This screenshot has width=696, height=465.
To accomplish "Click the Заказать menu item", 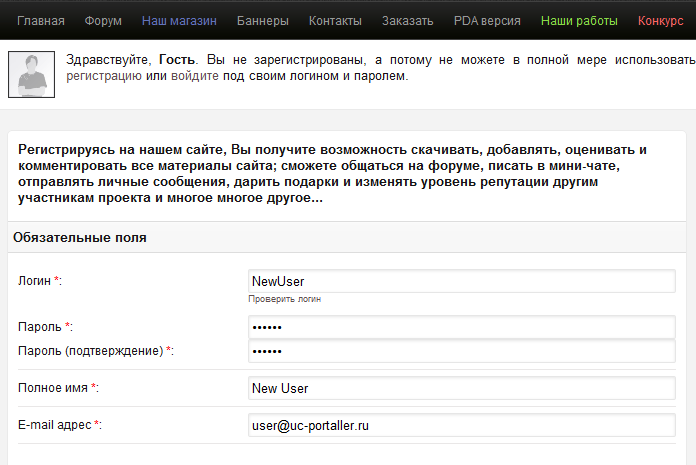I will click(407, 21).
